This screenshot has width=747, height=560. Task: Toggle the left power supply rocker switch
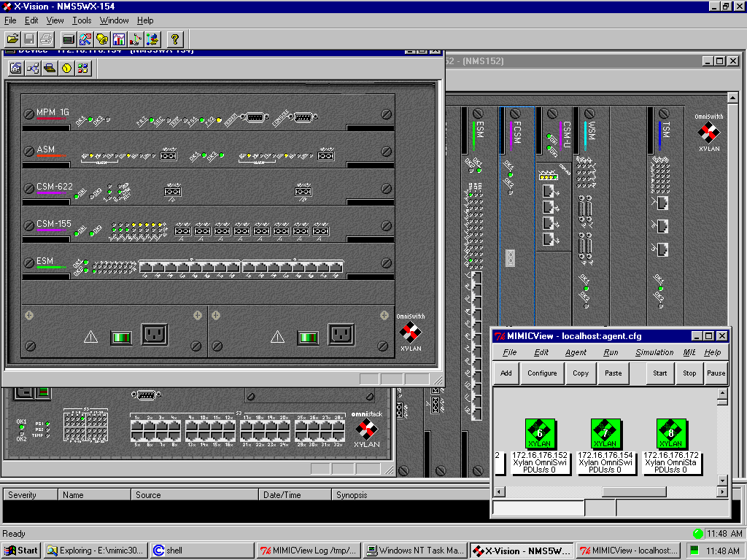pyautogui.click(x=121, y=338)
